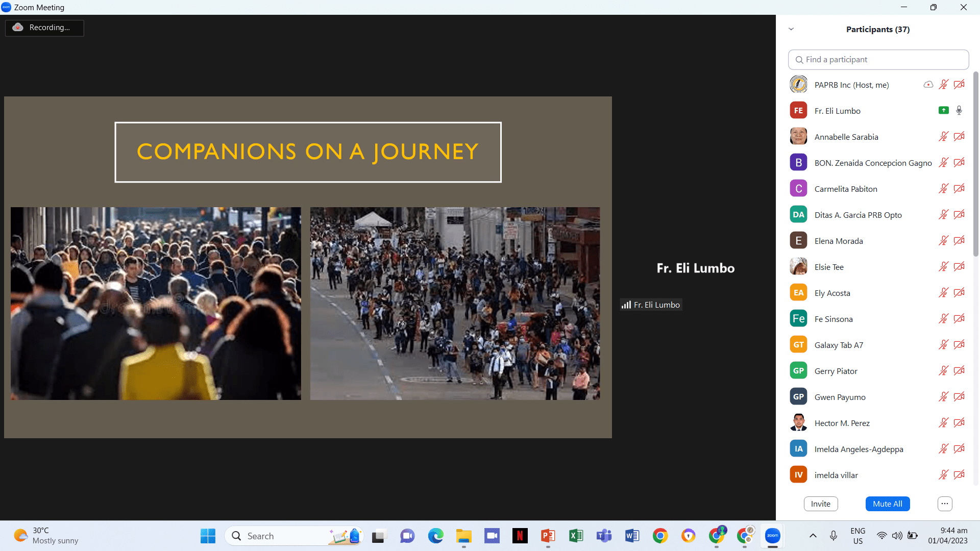Click Gerry Piator's video-off icon
The image size is (980, 551).
tap(959, 371)
